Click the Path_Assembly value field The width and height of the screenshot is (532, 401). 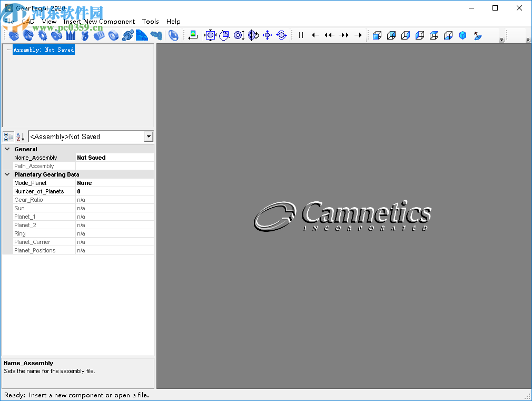click(x=114, y=166)
